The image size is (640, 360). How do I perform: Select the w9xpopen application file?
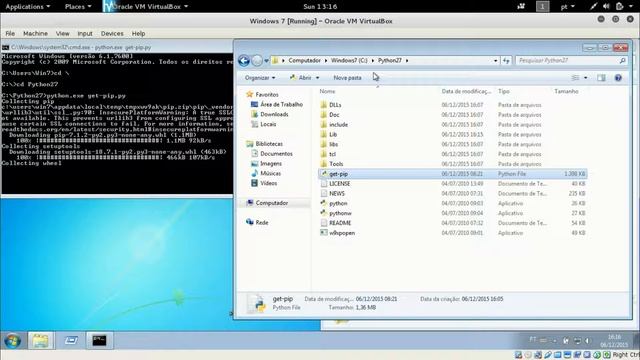(342, 233)
